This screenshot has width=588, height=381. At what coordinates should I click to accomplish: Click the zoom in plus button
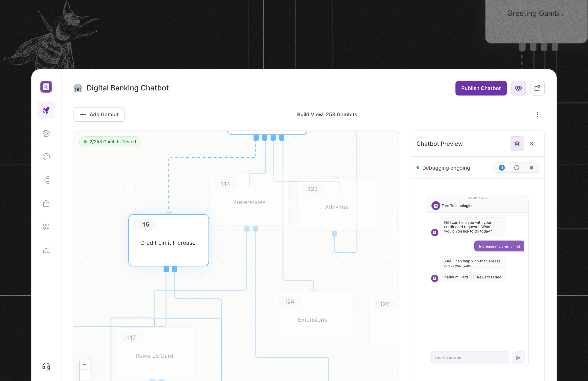(x=85, y=364)
